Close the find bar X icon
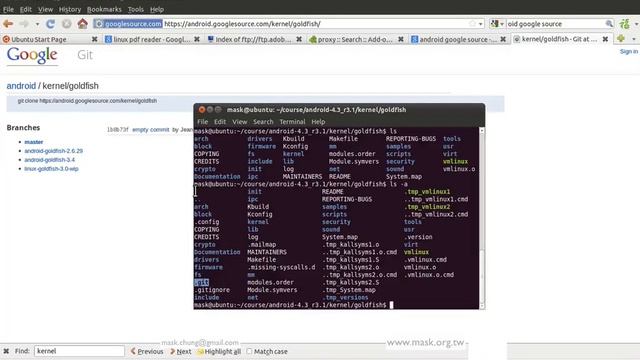 pyautogui.click(x=6, y=351)
